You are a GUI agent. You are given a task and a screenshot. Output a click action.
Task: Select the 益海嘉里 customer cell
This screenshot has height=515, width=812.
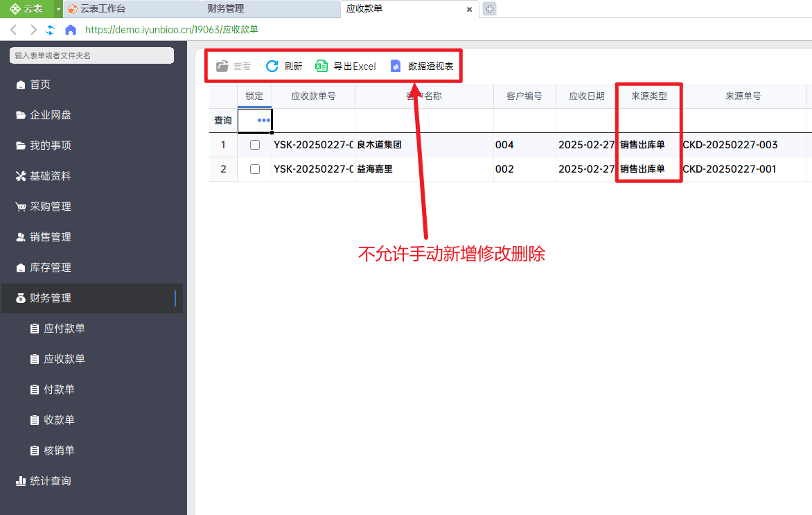click(424, 169)
